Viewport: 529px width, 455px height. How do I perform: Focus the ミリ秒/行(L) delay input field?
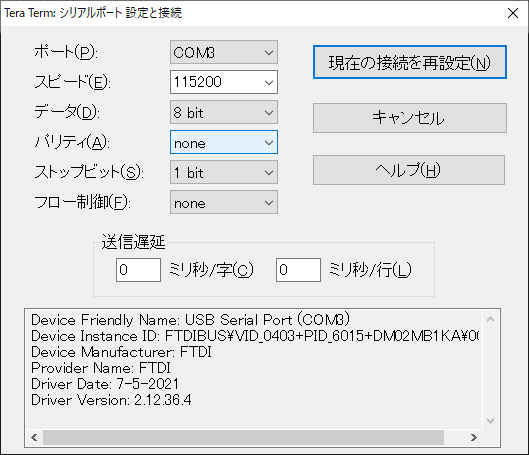click(298, 270)
